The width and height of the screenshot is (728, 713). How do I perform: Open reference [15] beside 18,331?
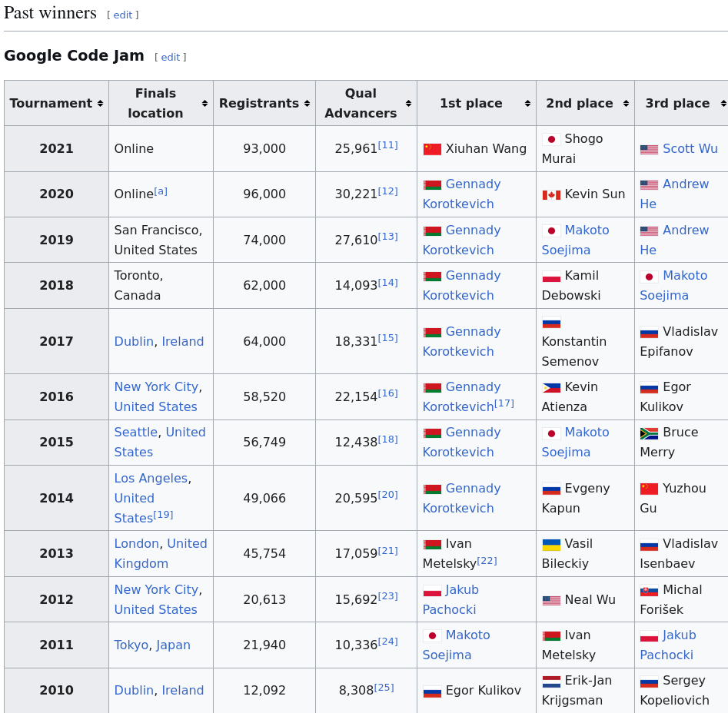coord(387,338)
